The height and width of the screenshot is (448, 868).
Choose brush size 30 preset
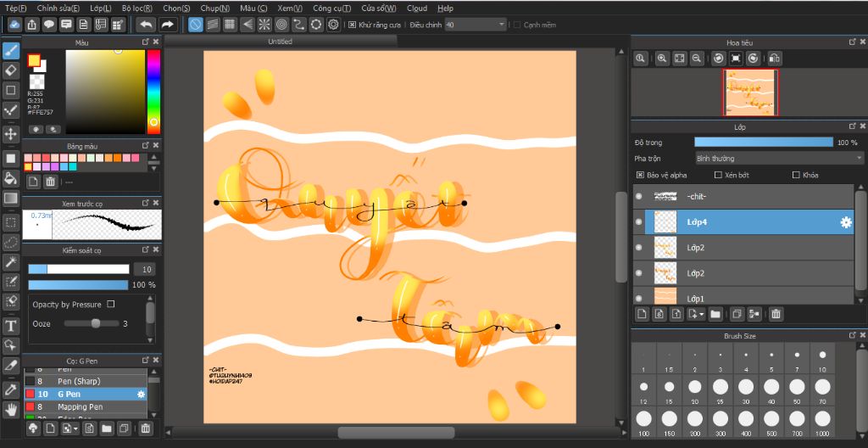[x=746, y=389]
